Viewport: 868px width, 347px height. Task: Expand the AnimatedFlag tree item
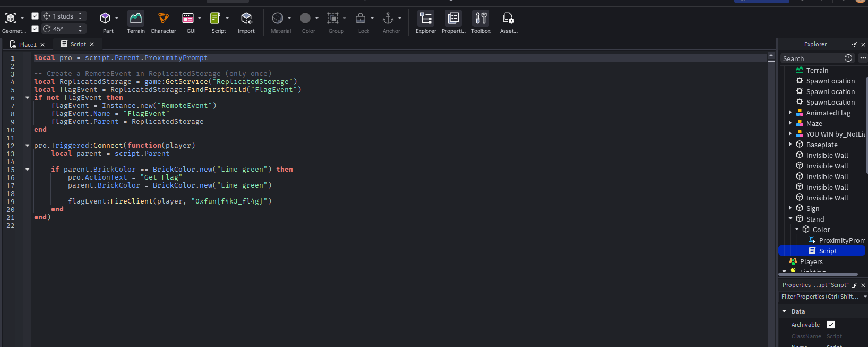pos(790,113)
